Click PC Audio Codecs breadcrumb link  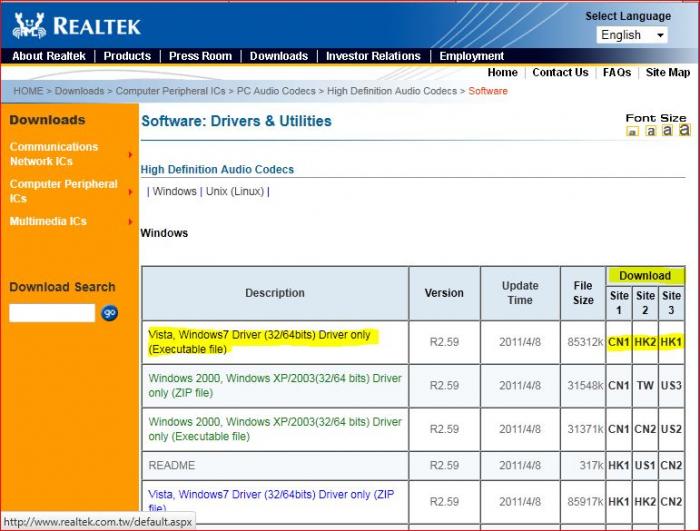click(276, 91)
